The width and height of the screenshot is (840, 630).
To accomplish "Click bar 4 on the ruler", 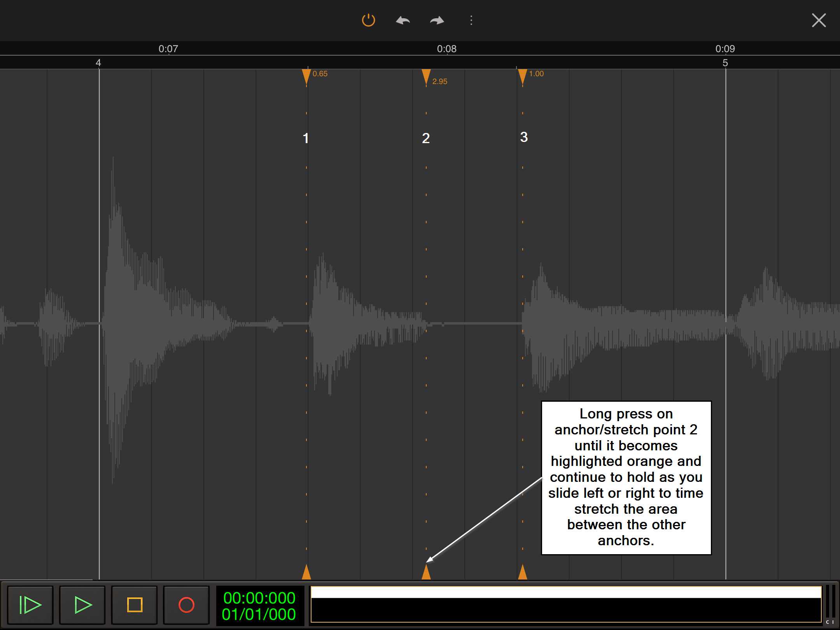I will [x=98, y=63].
